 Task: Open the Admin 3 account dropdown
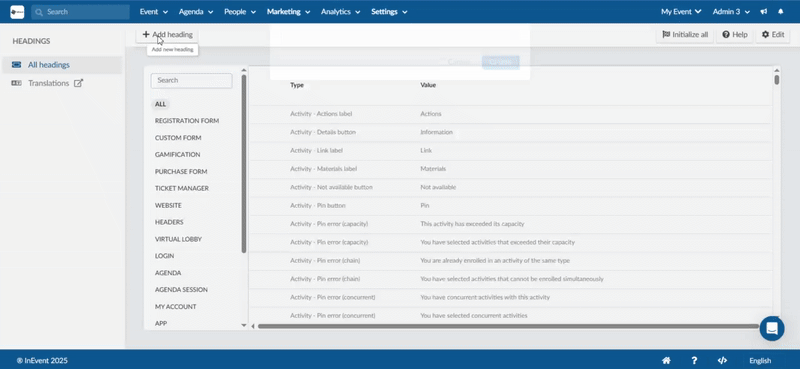coord(731,12)
